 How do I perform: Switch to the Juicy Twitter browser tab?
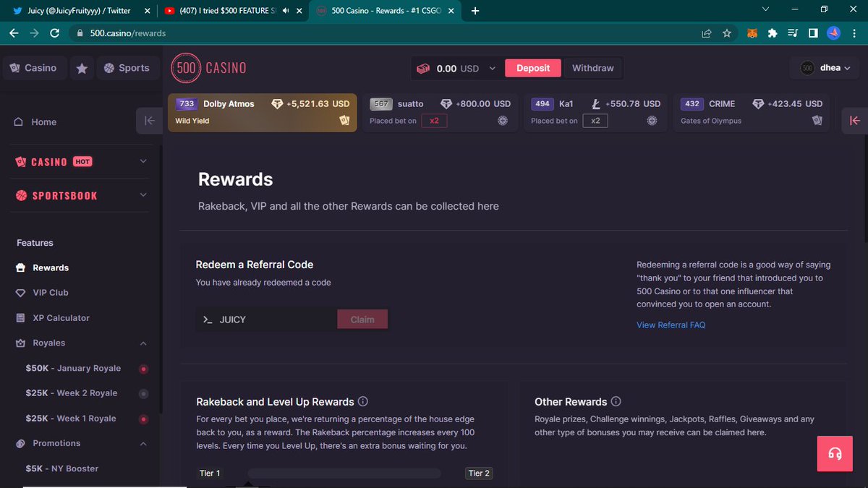pos(78,11)
